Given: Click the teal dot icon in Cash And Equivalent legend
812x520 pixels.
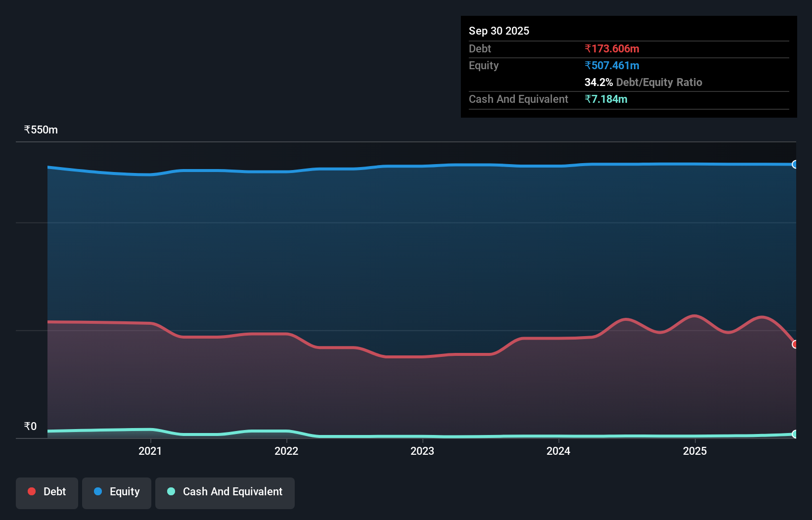Looking at the screenshot, I should click(x=171, y=492).
